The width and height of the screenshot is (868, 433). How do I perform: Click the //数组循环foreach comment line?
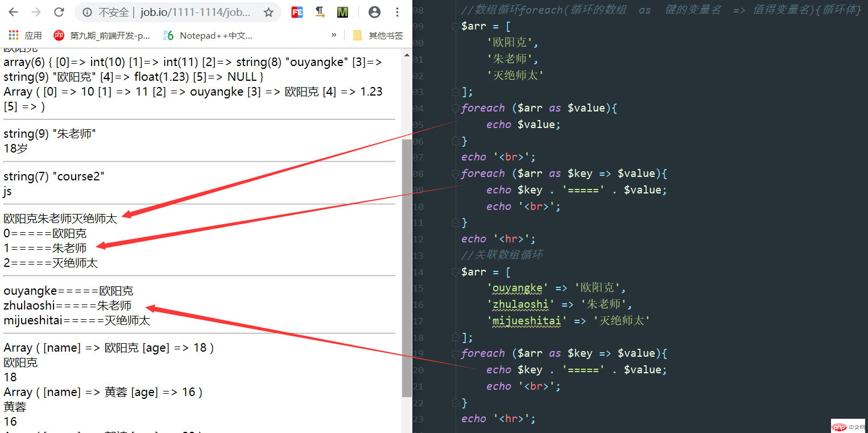click(x=661, y=10)
